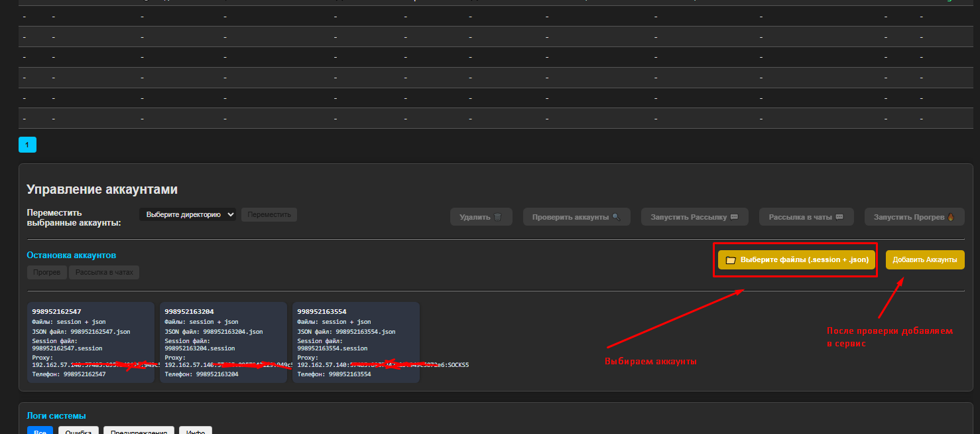Click the Остановка аккаунтов heading

(x=72, y=255)
